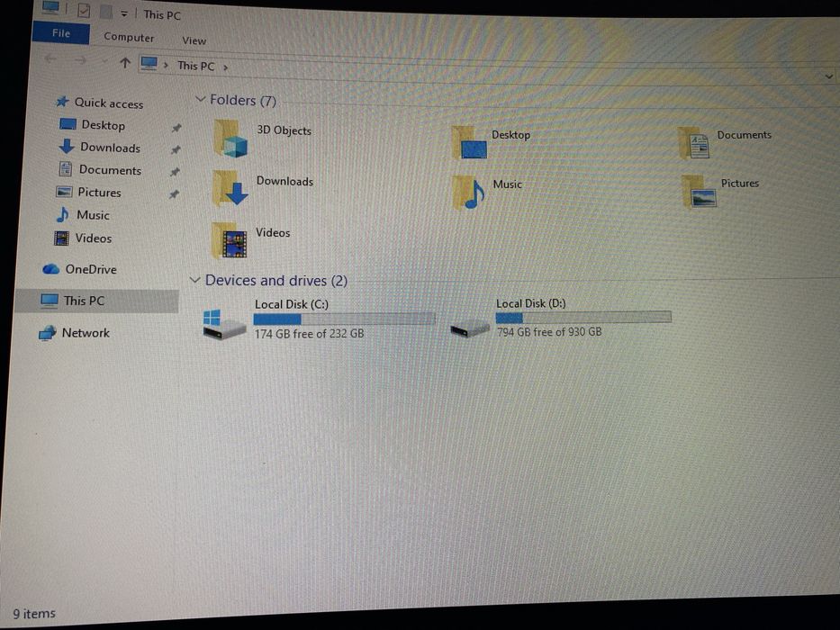Open the Documents folder icon in Folders
840x630 pixels.
694,143
